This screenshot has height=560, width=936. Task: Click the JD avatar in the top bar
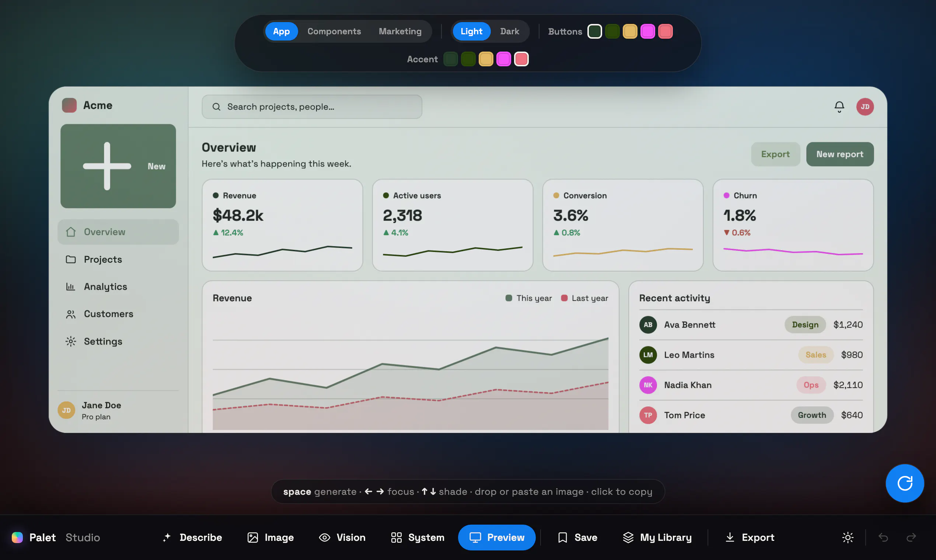pos(865,107)
